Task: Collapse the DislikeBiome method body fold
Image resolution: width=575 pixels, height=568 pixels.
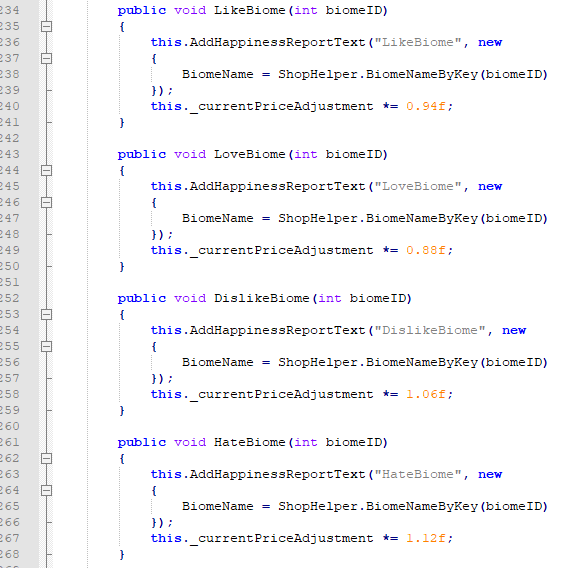Action: 47,314
